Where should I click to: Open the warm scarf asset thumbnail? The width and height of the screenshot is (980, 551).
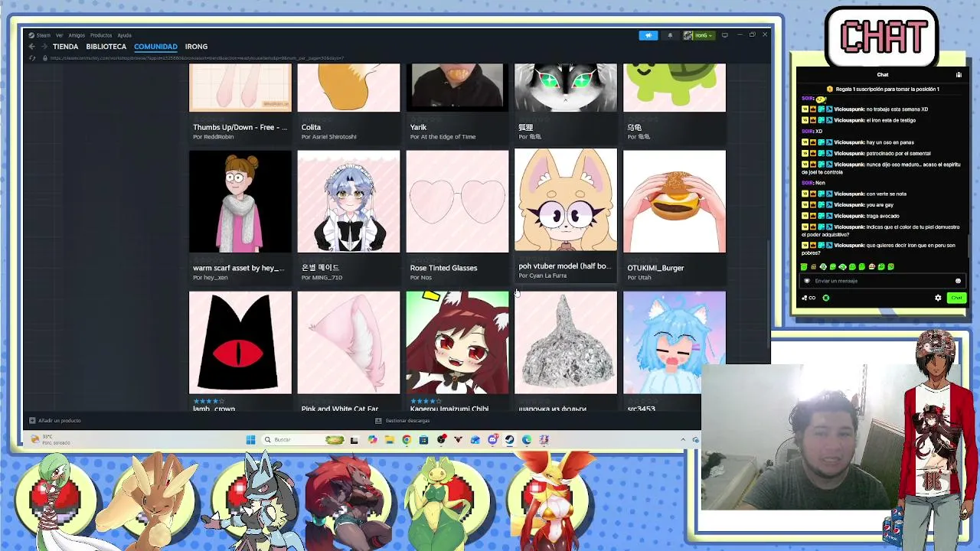click(240, 201)
